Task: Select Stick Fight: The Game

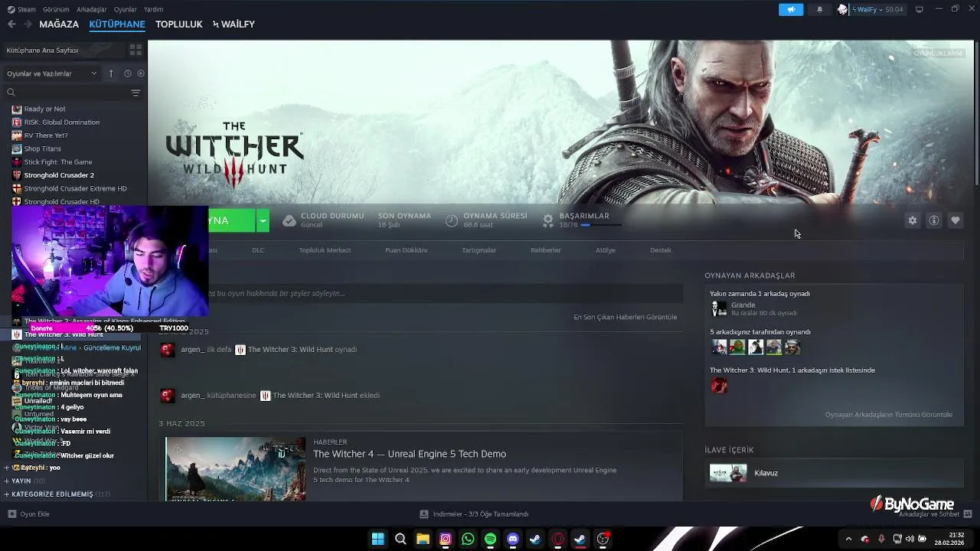Action: point(58,162)
